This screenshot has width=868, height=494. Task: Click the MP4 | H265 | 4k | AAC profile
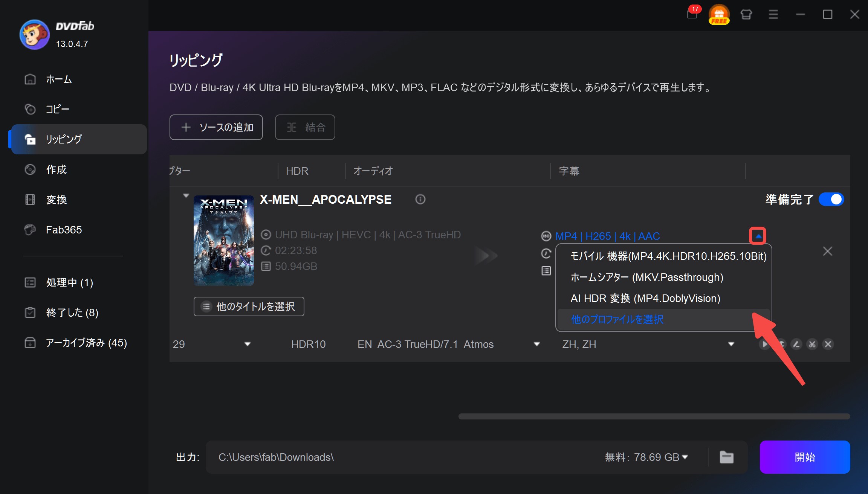[x=608, y=236]
